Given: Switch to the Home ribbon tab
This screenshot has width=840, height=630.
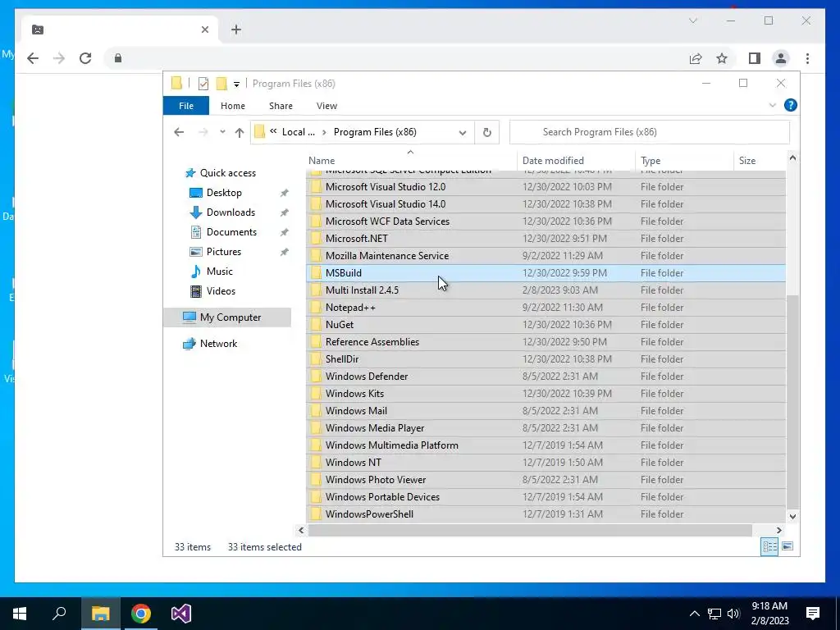Looking at the screenshot, I should pyautogui.click(x=232, y=106).
